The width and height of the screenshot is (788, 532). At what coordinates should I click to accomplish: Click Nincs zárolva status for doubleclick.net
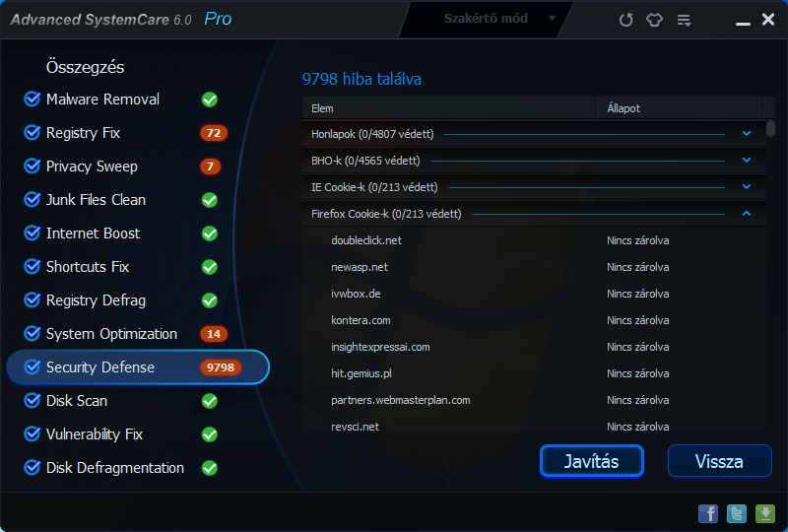pyautogui.click(x=637, y=240)
